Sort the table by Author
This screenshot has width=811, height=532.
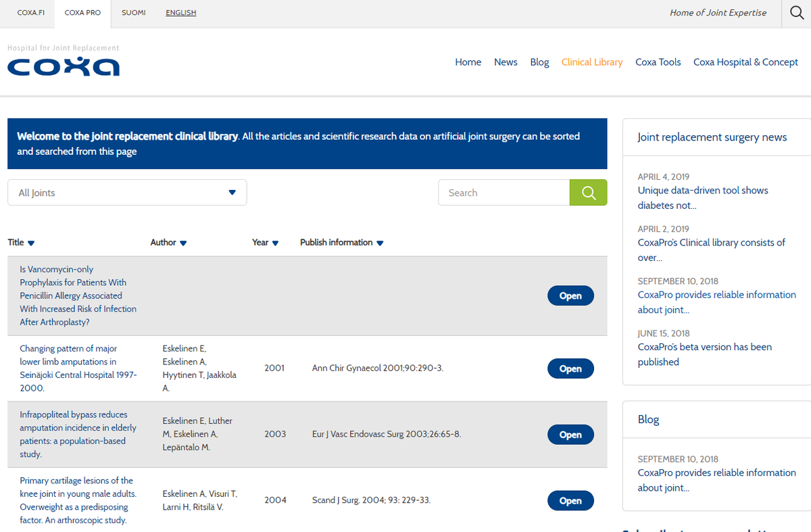168,243
